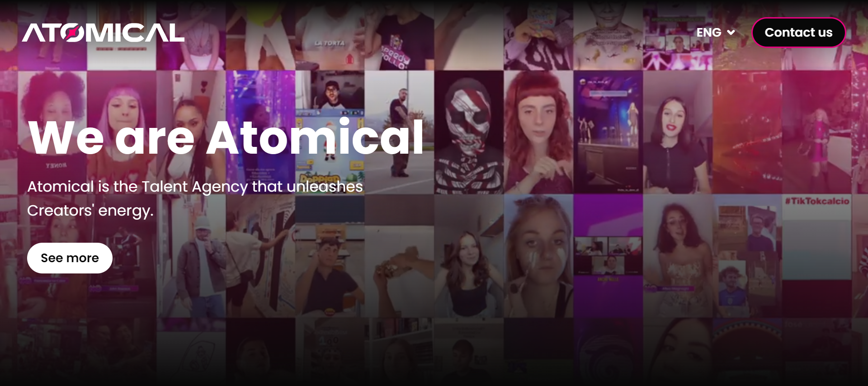Select the man standing in parking lot thumbnail

[x=399, y=132]
